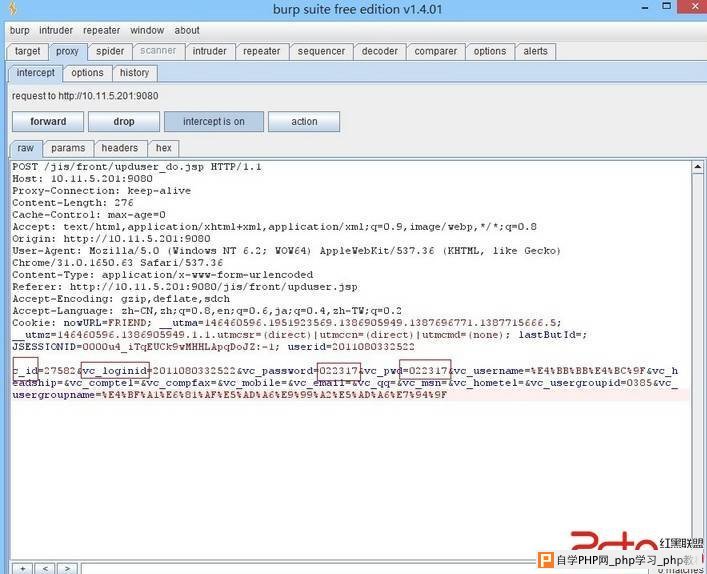The width and height of the screenshot is (707, 574).
Task: Select the intercept sub-tab
Action: tap(36, 73)
